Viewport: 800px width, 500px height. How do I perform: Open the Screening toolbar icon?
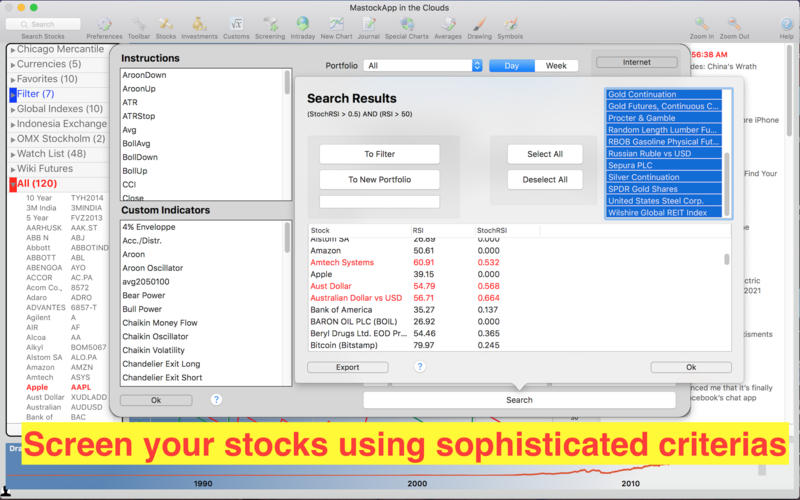pyautogui.click(x=270, y=24)
